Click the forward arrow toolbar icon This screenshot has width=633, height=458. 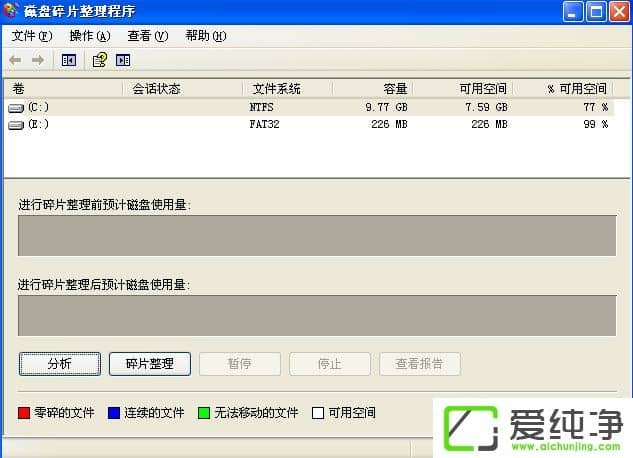[38, 60]
